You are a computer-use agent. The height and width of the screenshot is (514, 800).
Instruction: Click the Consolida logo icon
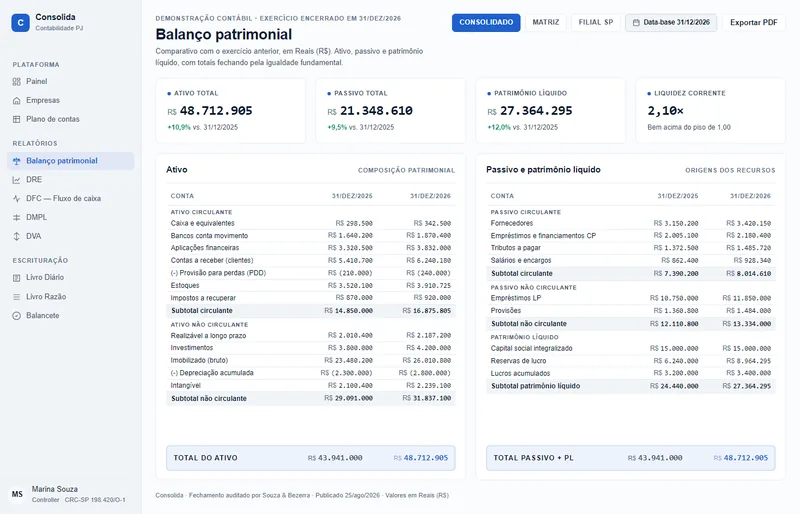coord(20,22)
